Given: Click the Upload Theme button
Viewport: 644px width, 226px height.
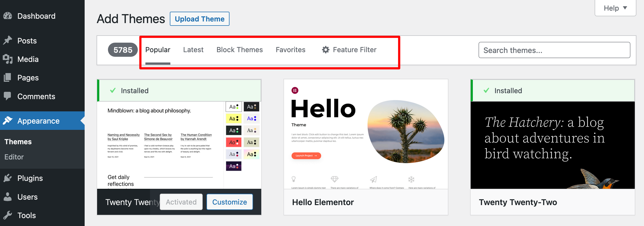Looking at the screenshot, I should 199,19.
